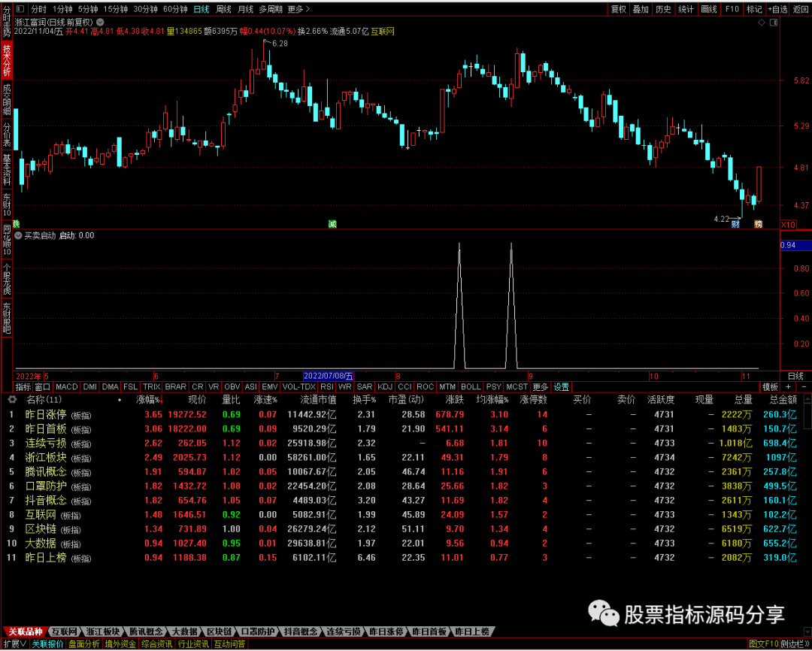Open the 盘面分析 tab

pyautogui.click(x=84, y=643)
